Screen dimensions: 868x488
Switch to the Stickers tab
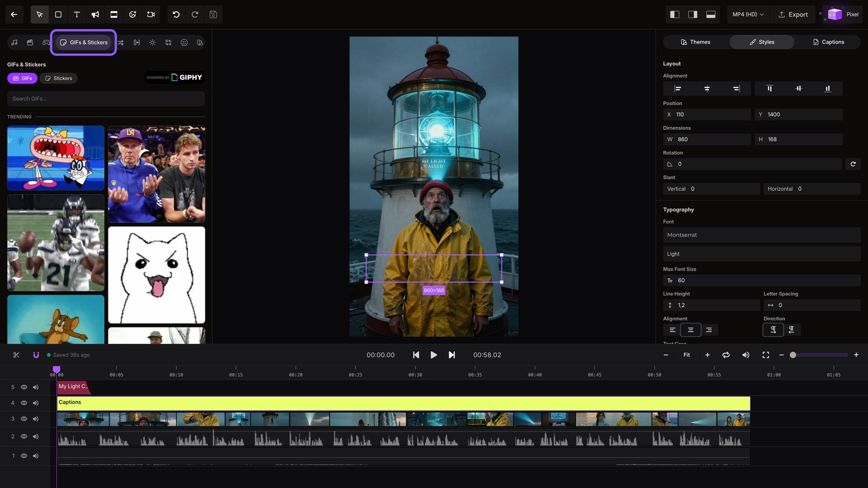(59, 78)
